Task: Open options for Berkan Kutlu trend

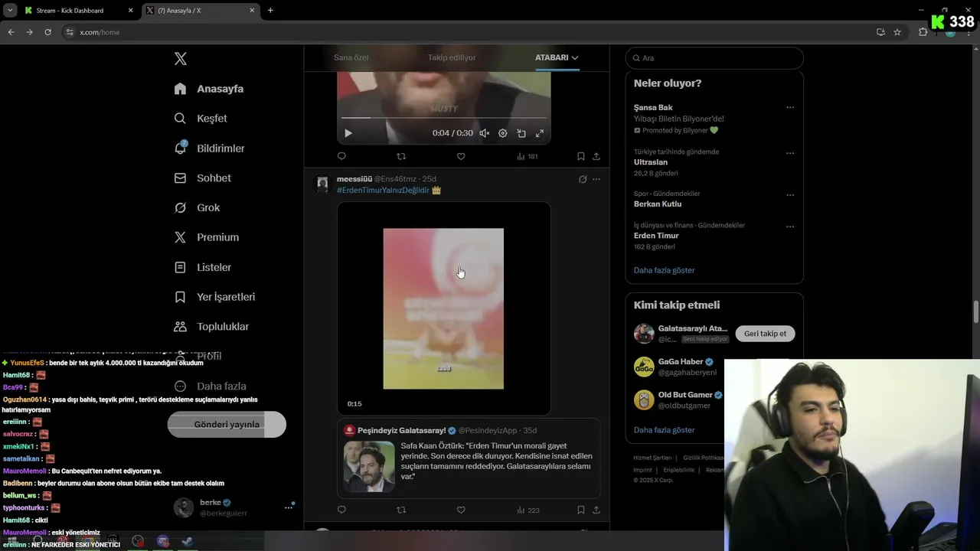Action: coord(790,195)
